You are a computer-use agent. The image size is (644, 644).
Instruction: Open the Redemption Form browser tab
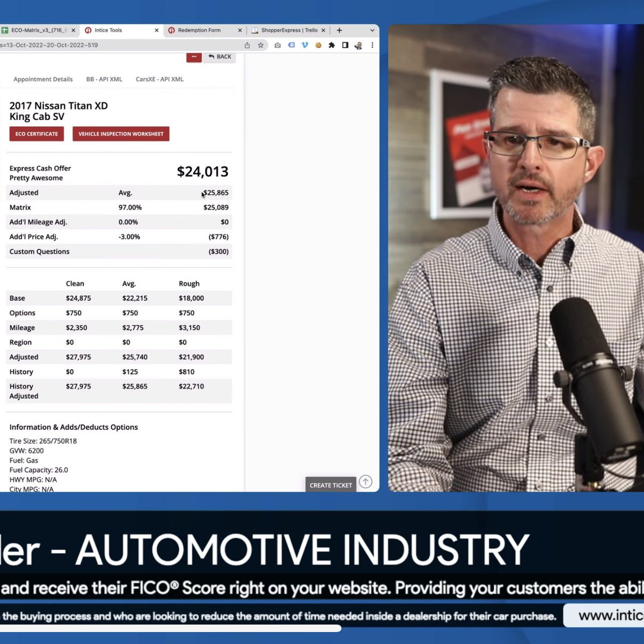tap(204, 31)
